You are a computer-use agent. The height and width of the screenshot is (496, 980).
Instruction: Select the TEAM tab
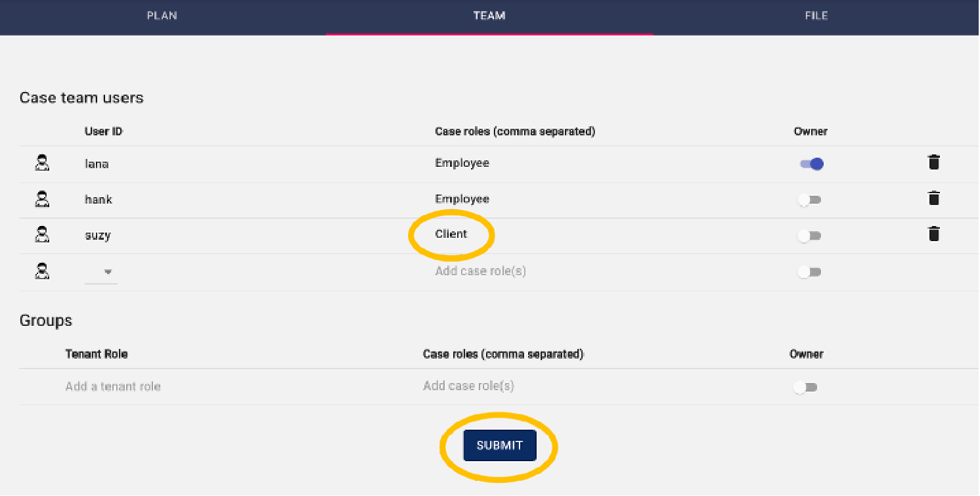[489, 15]
